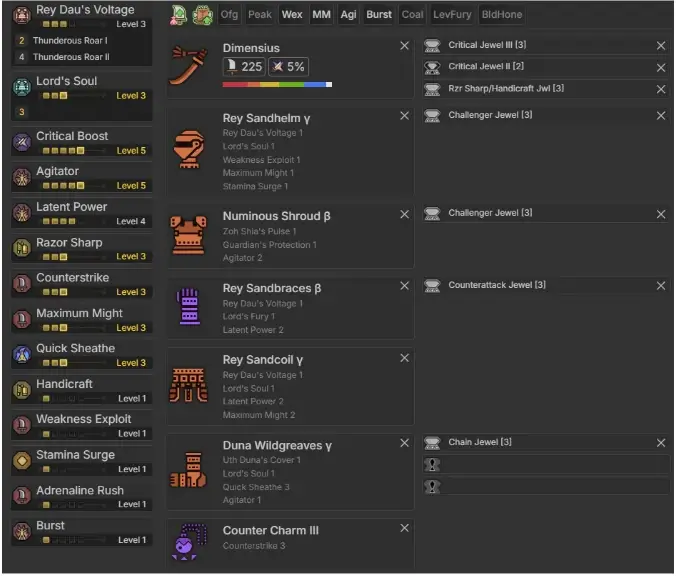This screenshot has width=676, height=576.
Task: Toggle the Wex buff on
Action: 292,15
